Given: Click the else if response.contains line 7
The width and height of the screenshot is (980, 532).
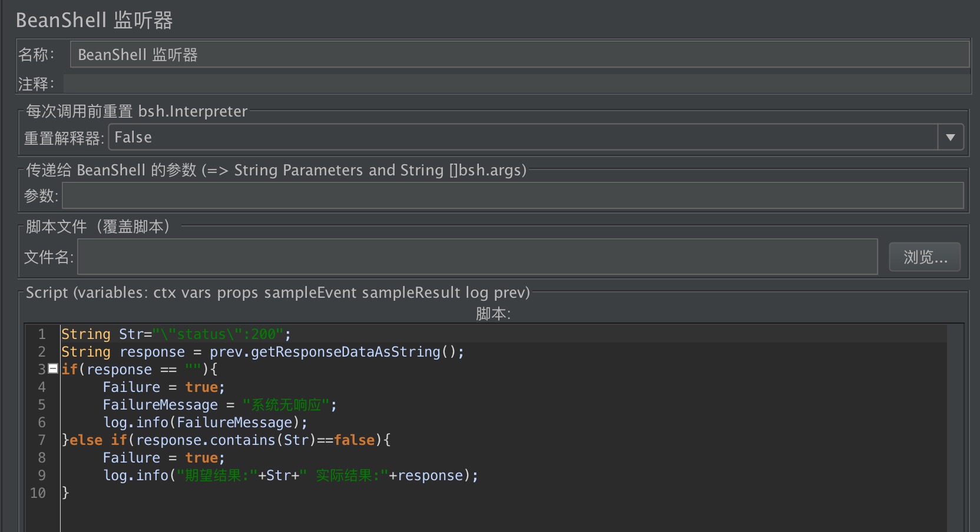Looking at the screenshot, I should coord(226,440).
